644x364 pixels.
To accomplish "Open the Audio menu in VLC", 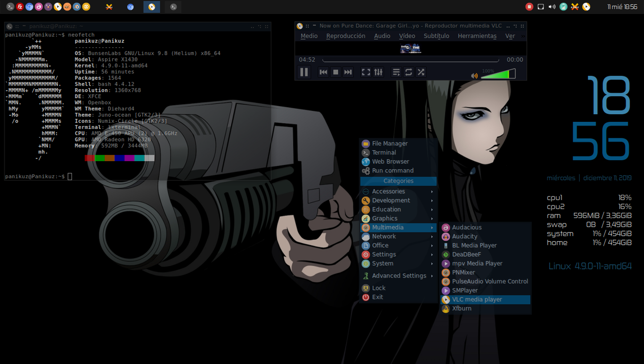I will pos(382,36).
